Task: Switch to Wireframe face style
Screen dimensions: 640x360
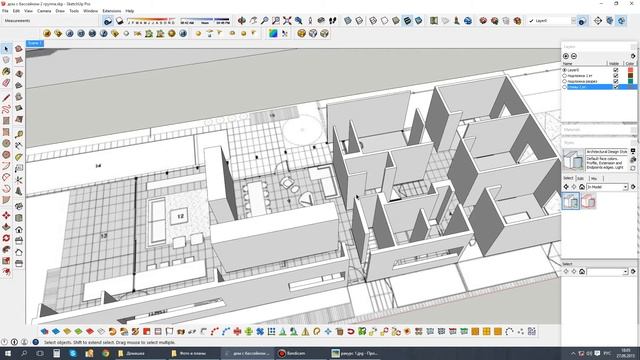Action: tap(373, 20)
